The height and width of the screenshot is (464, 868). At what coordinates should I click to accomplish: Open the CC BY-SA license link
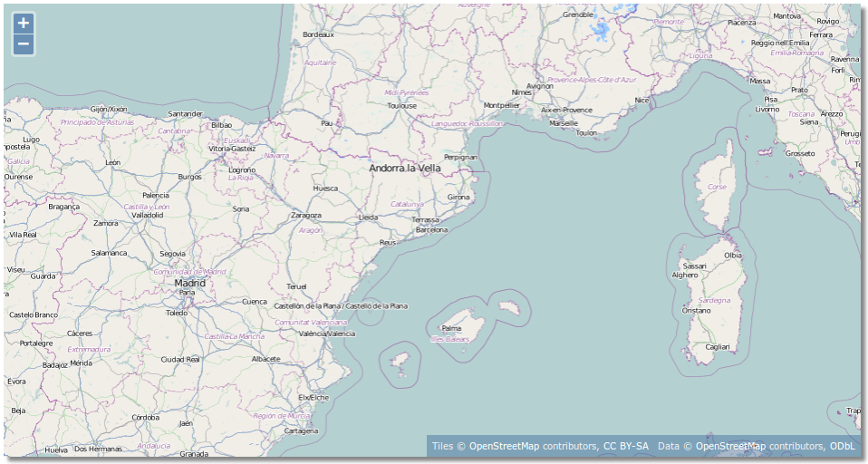click(x=625, y=446)
